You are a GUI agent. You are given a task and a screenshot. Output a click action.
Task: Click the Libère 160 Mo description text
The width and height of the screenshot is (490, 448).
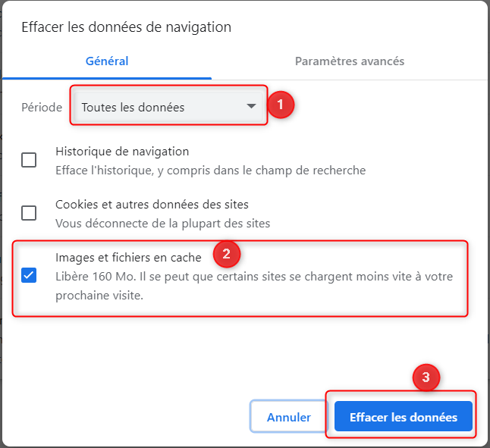pyautogui.click(x=254, y=286)
